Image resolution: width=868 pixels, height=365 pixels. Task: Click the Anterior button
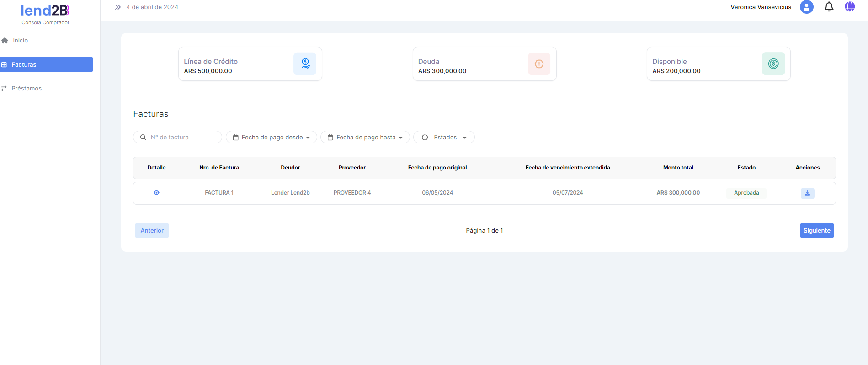coord(152,231)
